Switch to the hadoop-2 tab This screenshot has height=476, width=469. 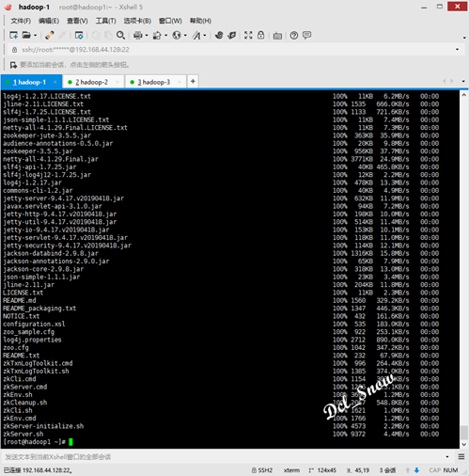tap(92, 82)
